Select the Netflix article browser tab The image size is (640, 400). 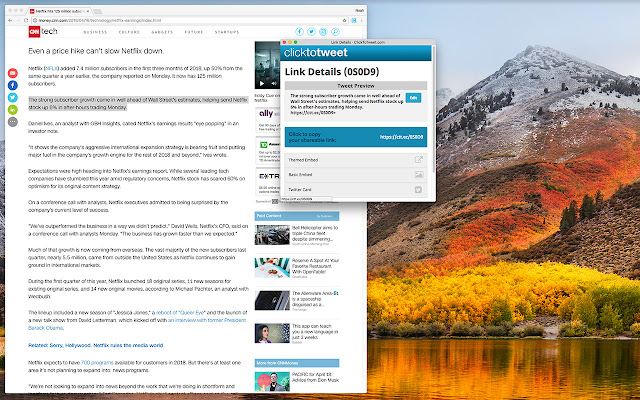pyautogui.click(x=60, y=11)
